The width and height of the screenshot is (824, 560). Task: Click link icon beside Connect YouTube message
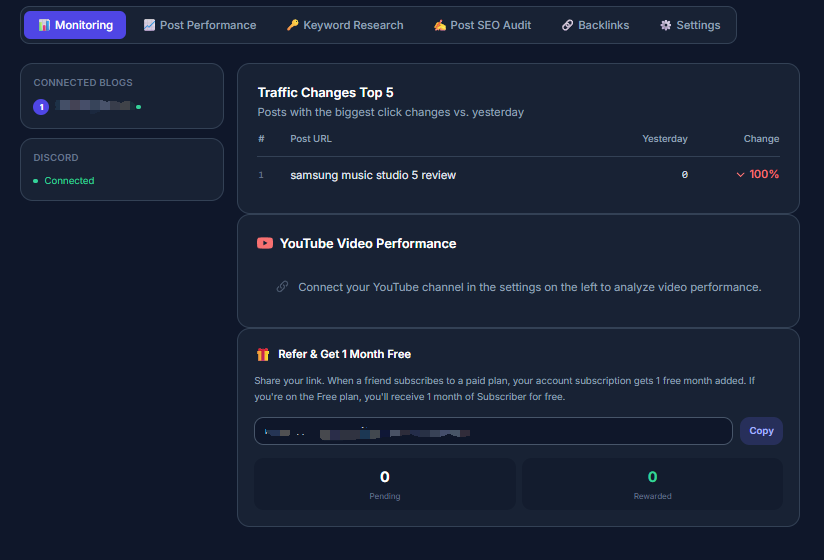(282, 286)
